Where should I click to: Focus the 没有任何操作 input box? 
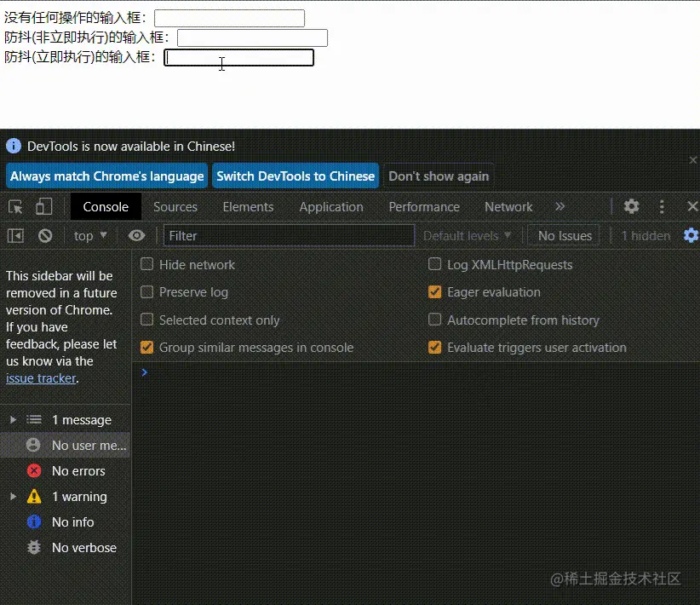229,18
